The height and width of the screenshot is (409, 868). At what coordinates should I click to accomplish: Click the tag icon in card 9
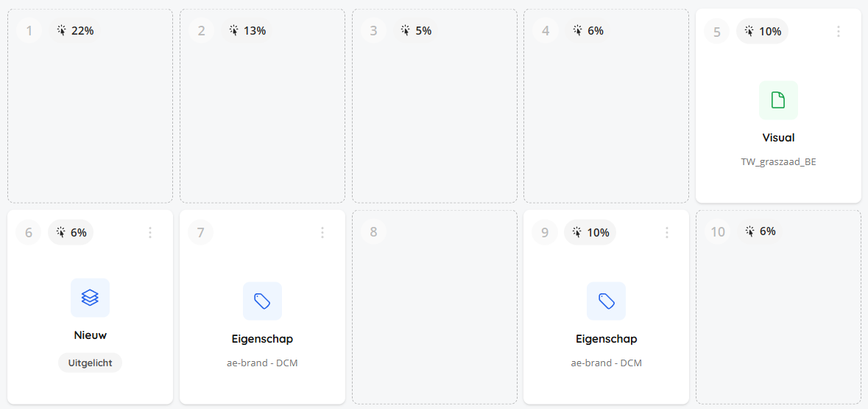tap(606, 301)
